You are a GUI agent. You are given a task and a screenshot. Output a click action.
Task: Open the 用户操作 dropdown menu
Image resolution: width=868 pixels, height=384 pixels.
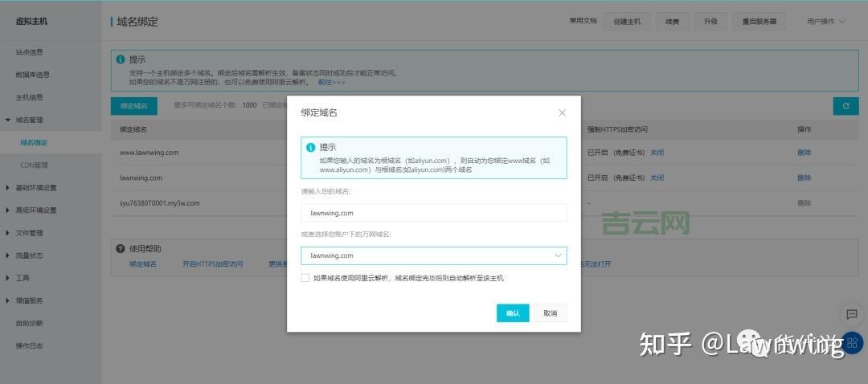[x=826, y=22]
